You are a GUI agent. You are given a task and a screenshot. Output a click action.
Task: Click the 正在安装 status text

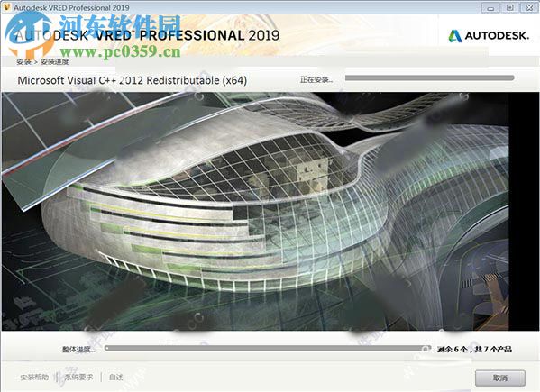[316, 80]
